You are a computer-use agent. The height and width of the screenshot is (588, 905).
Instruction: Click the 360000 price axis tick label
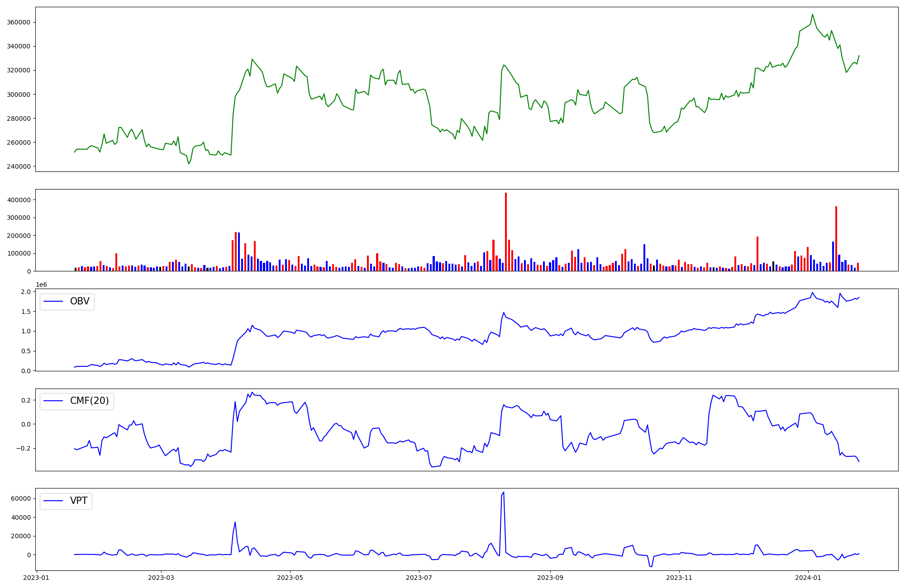(19, 22)
